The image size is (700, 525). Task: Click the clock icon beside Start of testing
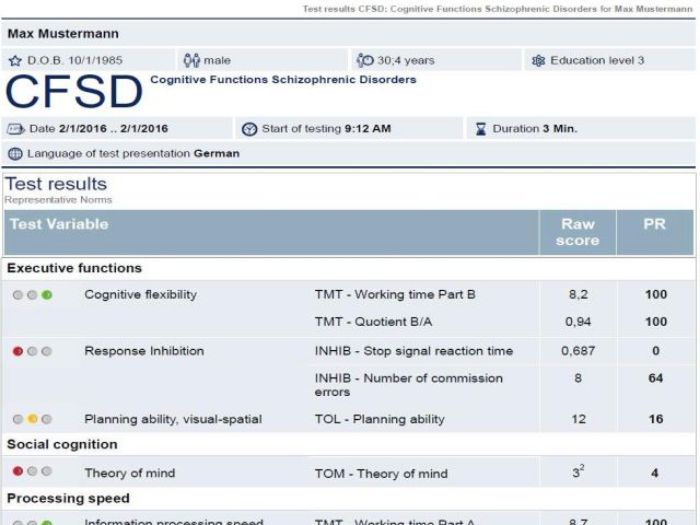point(250,129)
